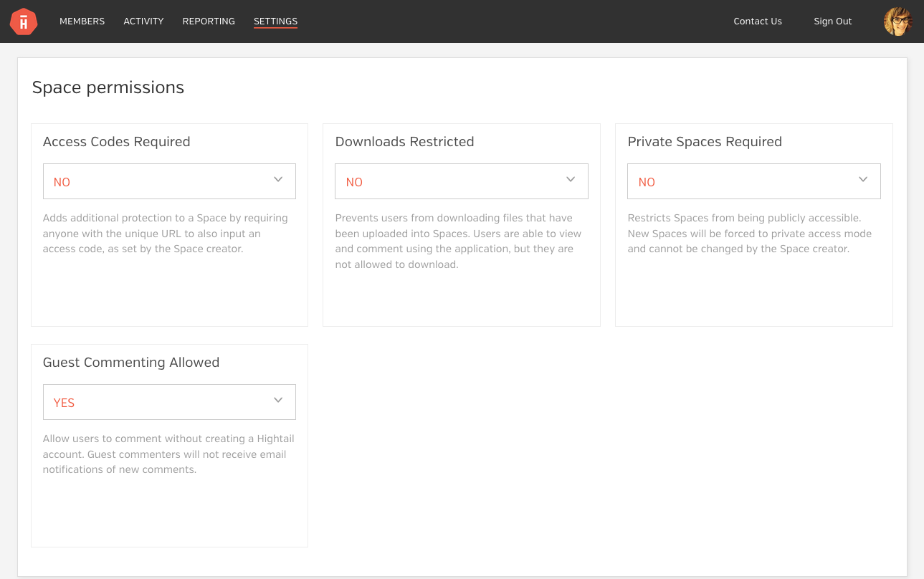This screenshot has height=579, width=924.
Task: Click the Private Spaces Required title
Action: coord(705,142)
